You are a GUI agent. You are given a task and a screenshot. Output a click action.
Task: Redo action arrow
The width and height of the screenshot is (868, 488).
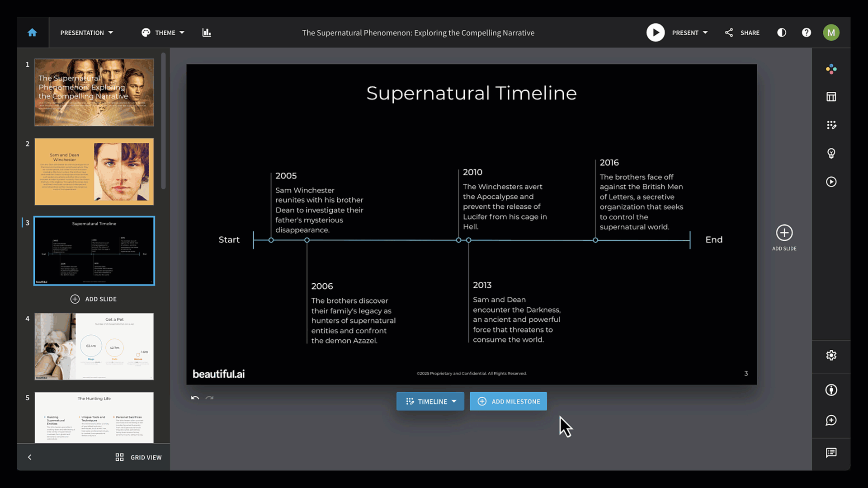209,398
